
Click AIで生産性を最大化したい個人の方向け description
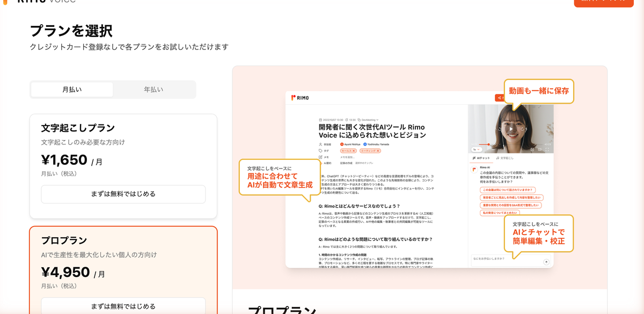click(99, 254)
